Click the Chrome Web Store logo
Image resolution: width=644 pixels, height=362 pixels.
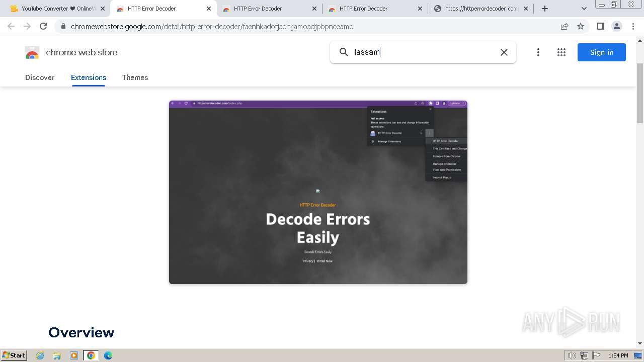point(32,52)
